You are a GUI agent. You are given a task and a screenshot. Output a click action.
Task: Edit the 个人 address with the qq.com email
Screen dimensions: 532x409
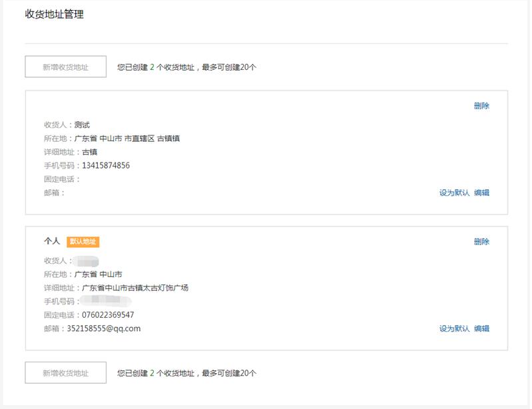481,328
